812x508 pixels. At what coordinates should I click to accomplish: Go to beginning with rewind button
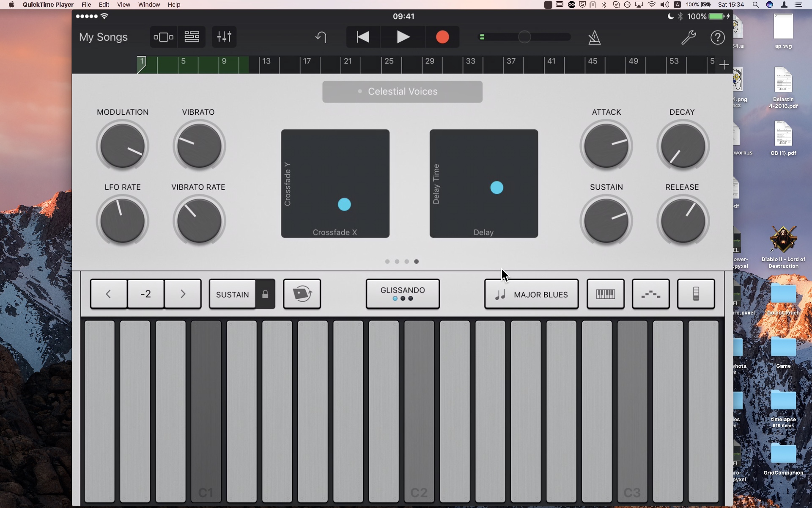[x=363, y=37]
